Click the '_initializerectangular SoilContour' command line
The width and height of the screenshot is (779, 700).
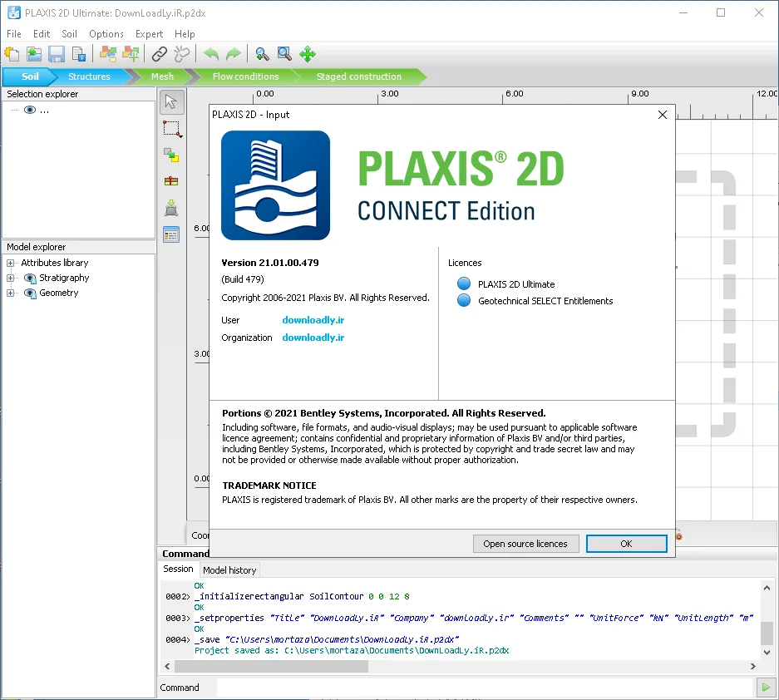coord(302,596)
